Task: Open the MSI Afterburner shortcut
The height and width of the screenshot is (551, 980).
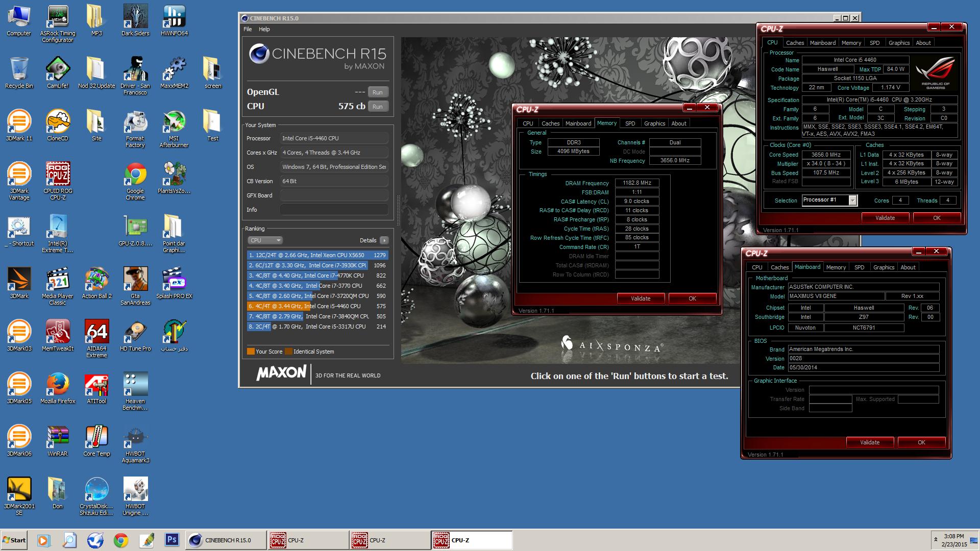Action: coord(174,129)
